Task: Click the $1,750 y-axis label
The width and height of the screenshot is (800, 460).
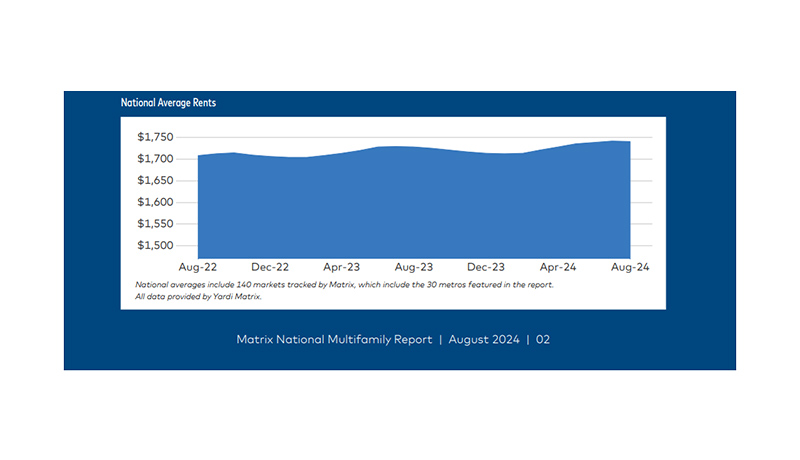Action: point(156,137)
